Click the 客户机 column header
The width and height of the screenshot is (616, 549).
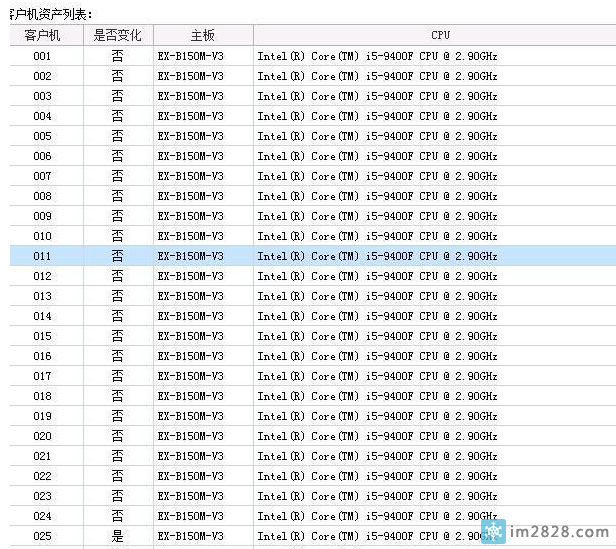(42, 35)
